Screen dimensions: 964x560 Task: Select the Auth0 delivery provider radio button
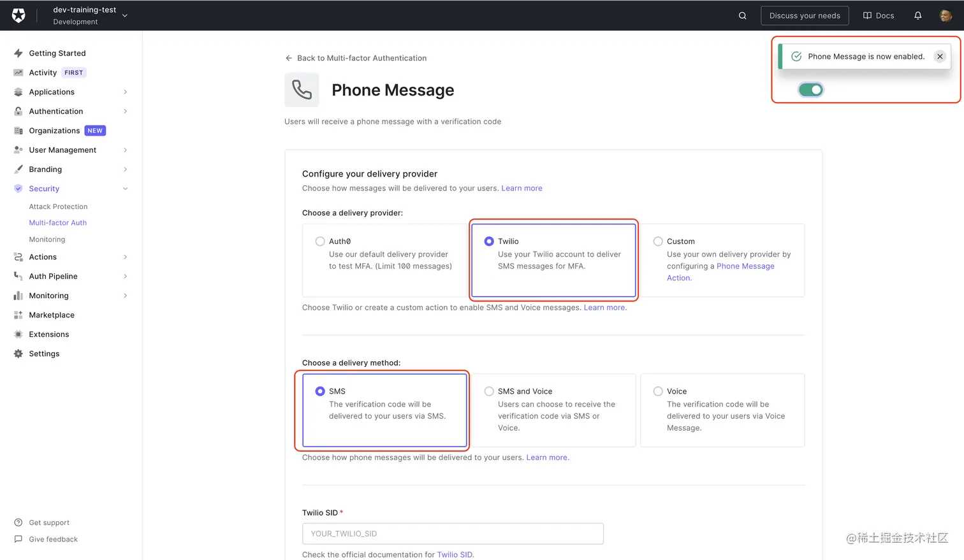coord(320,241)
